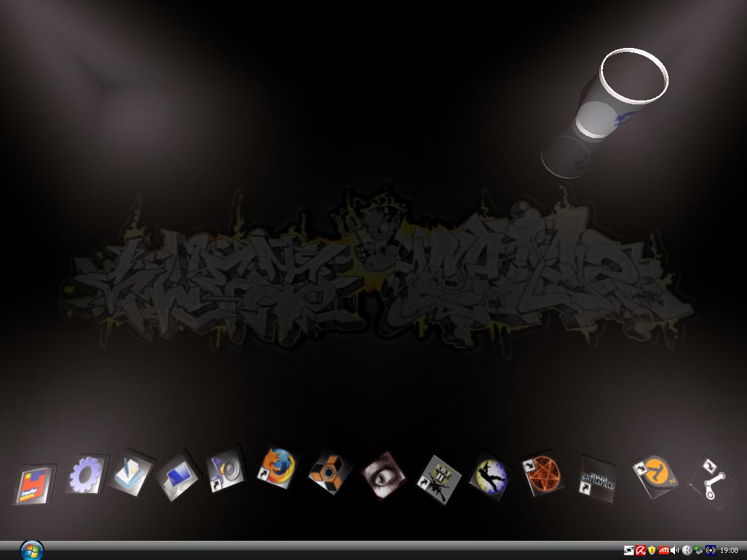Open the ATI tray icon
The width and height of the screenshot is (747, 560).
click(663, 550)
